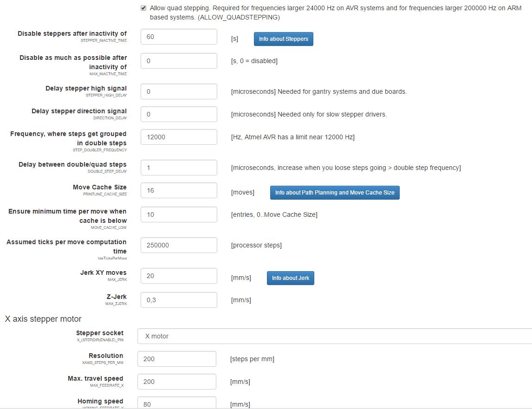The image size is (532, 409).
Task: Expand the Stepper socket X motor dropdown
Action: [x=334, y=336]
